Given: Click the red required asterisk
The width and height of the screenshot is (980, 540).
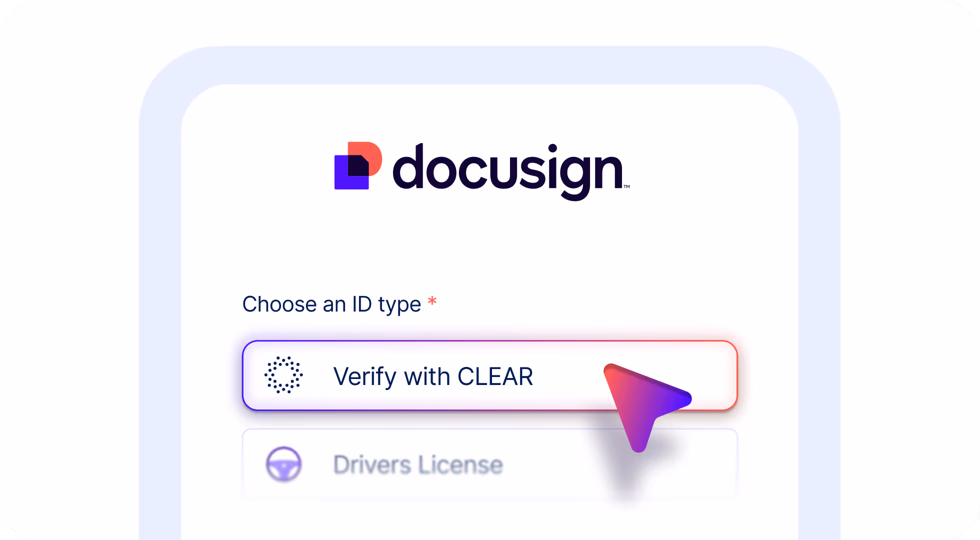Looking at the screenshot, I should [432, 301].
